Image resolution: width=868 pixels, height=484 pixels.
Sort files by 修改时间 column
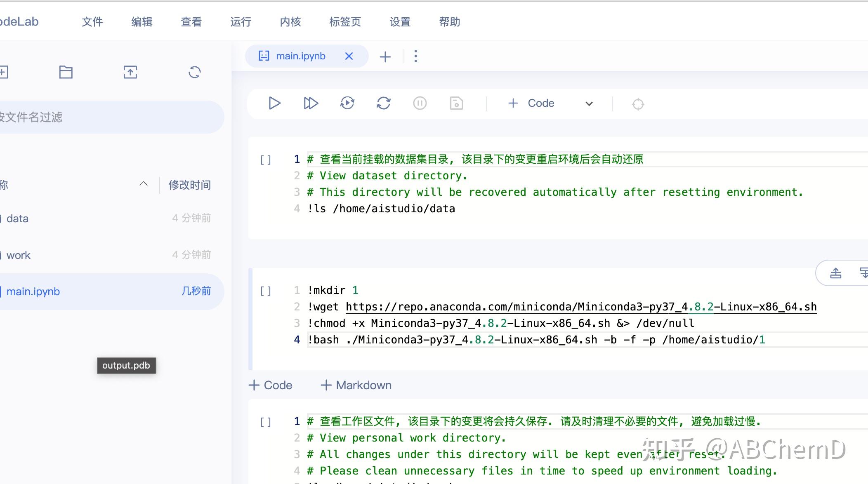tap(189, 185)
